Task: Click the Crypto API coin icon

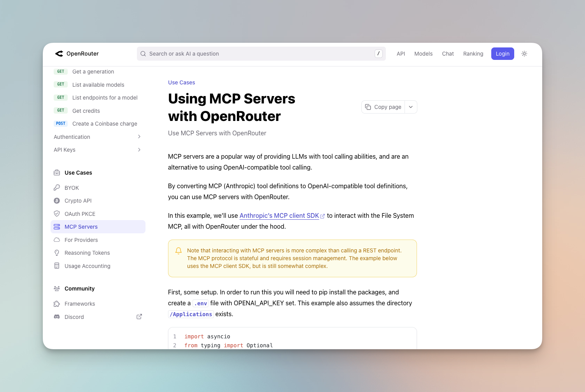Action: pyautogui.click(x=57, y=201)
